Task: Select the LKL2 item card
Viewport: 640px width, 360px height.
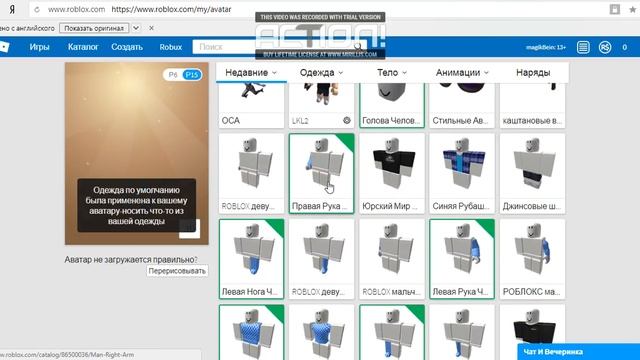Action: point(321,105)
